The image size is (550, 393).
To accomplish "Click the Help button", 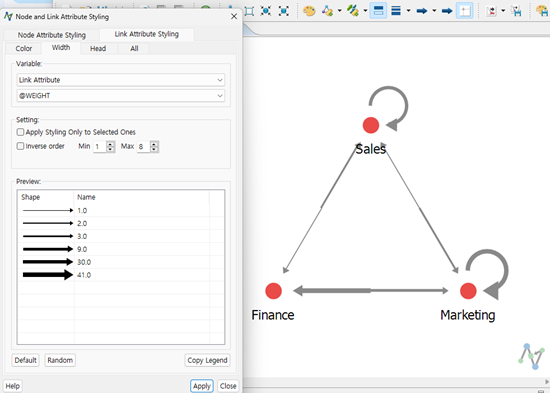I will pyautogui.click(x=13, y=386).
